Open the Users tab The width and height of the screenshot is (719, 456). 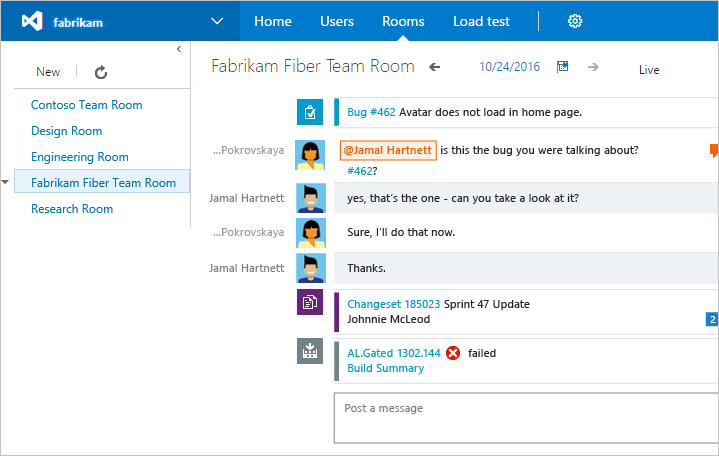pyautogui.click(x=337, y=21)
